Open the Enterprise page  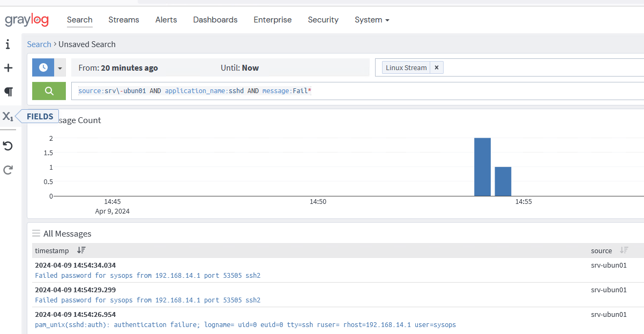tap(273, 20)
